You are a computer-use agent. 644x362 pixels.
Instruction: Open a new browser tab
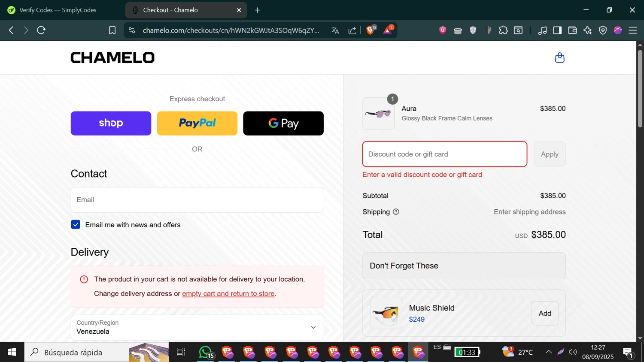tap(258, 10)
